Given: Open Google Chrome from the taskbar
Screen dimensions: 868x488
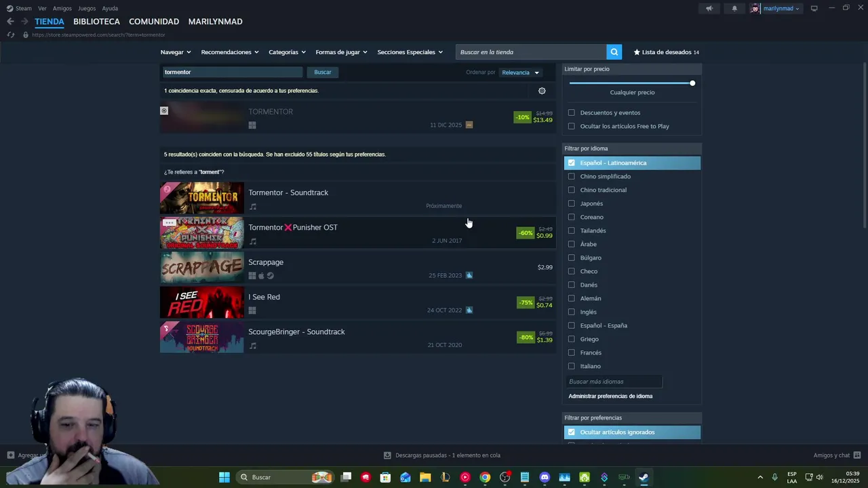Looking at the screenshot, I should pyautogui.click(x=485, y=477).
